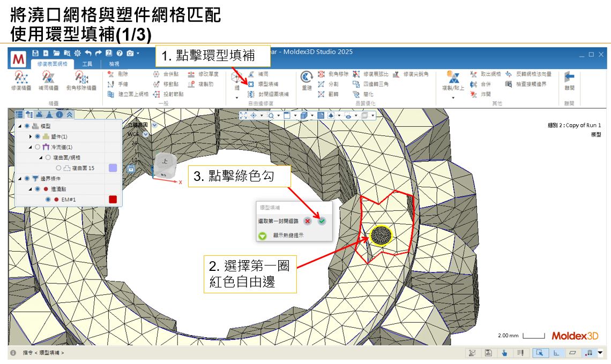Activate the 修復縫隙 tool

coord(20,80)
